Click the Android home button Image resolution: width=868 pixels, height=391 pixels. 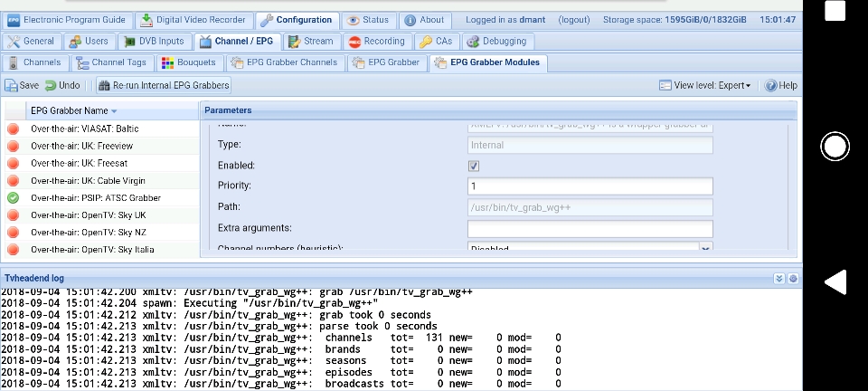coord(835,147)
